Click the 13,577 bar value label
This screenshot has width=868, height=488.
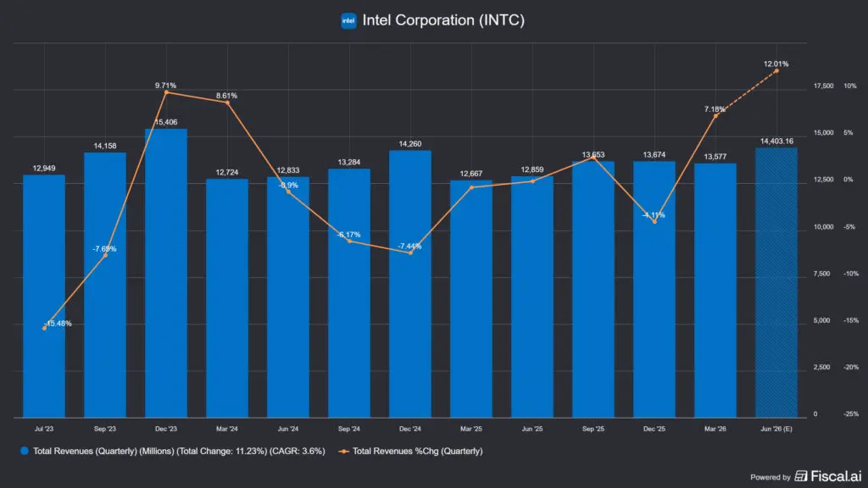point(715,157)
